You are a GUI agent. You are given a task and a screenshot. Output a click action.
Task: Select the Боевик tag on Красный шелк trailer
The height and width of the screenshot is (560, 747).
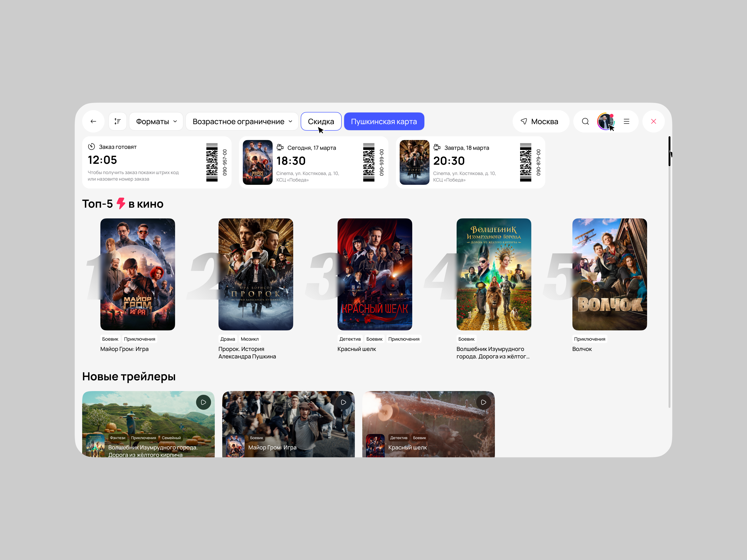coord(419,438)
